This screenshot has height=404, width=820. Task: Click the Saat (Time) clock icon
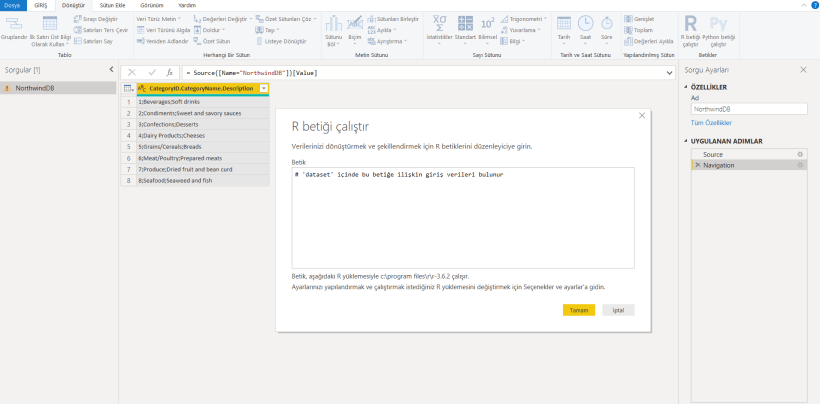tap(586, 24)
